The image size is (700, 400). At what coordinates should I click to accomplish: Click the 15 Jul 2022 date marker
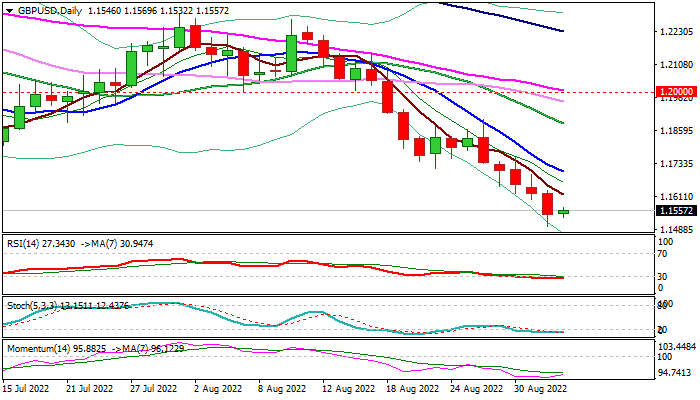pyautogui.click(x=26, y=389)
